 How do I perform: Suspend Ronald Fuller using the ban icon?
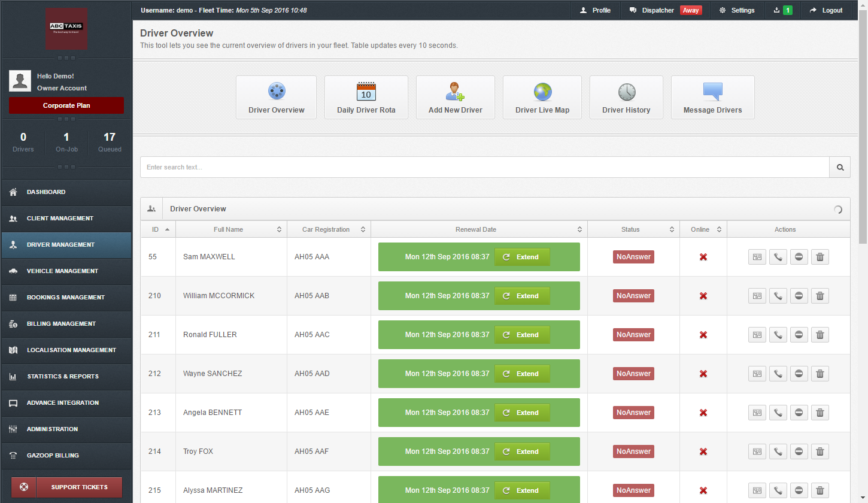(799, 334)
